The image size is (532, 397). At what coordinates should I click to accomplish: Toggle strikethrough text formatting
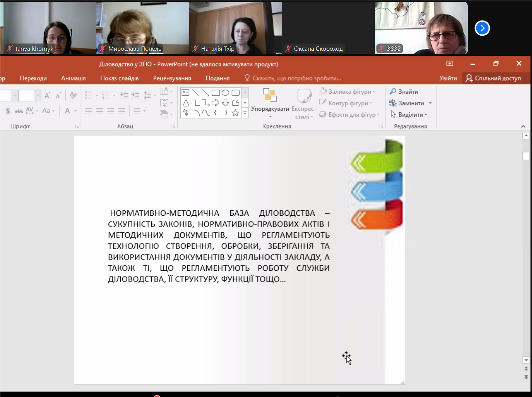[x=19, y=111]
